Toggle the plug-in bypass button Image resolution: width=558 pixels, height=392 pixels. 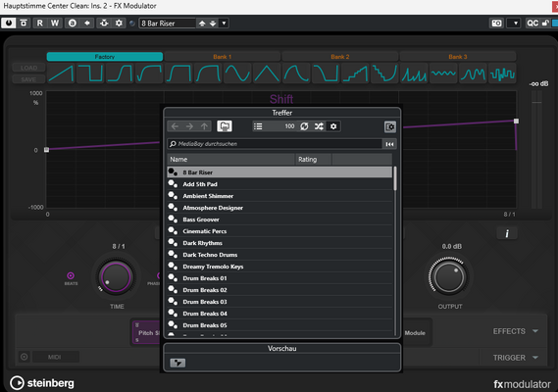24,24
